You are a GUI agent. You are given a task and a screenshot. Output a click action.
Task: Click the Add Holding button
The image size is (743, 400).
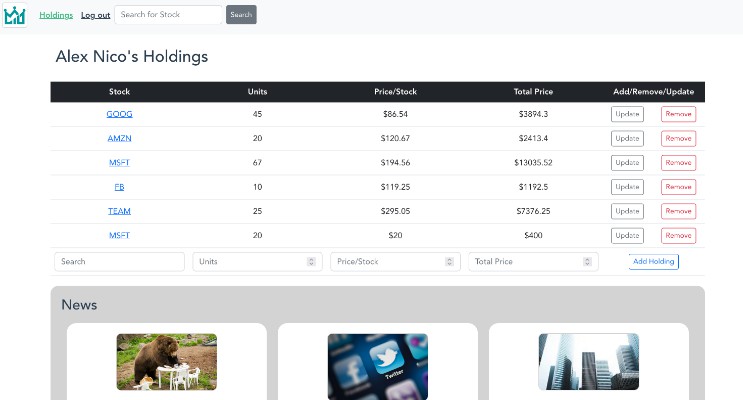(x=653, y=262)
